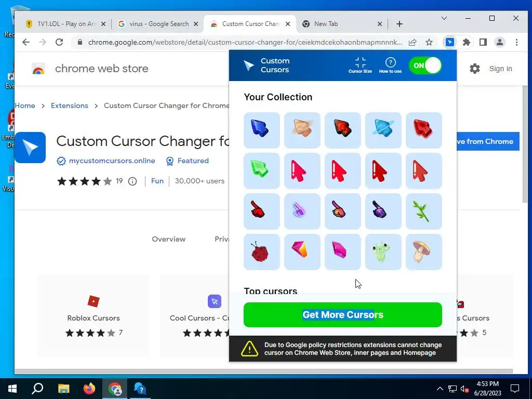Select the blue arrow cursor in collection
The width and height of the screenshot is (532, 399).
tap(262, 130)
